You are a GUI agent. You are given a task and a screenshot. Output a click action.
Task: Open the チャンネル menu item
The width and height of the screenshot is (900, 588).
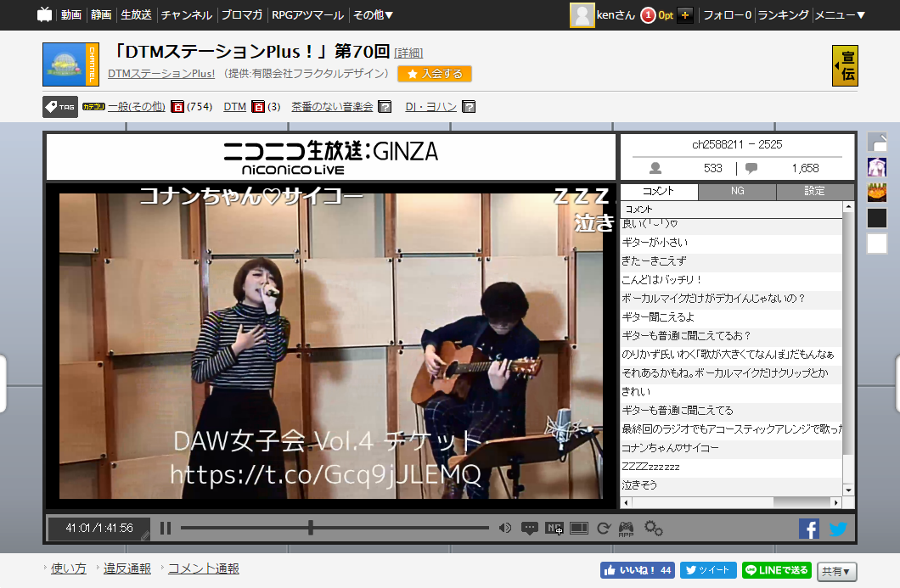(x=187, y=15)
